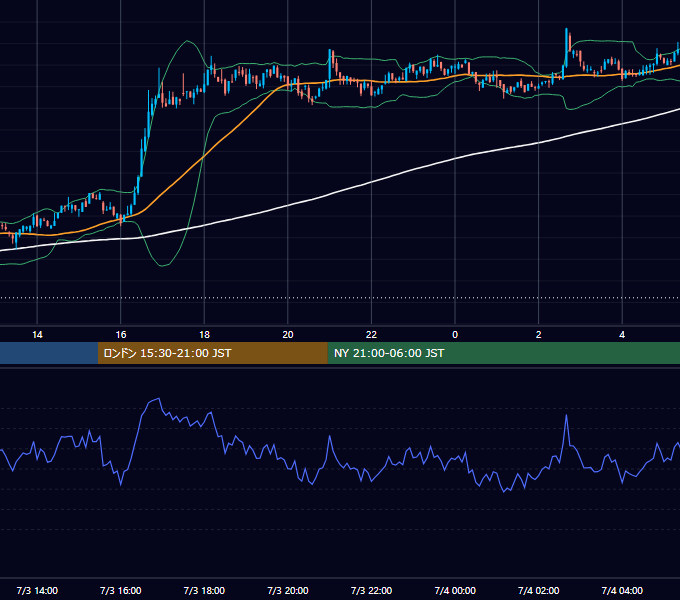Click the oscillator peak near 7/3 17:00
The image size is (680, 600).
click(159, 399)
